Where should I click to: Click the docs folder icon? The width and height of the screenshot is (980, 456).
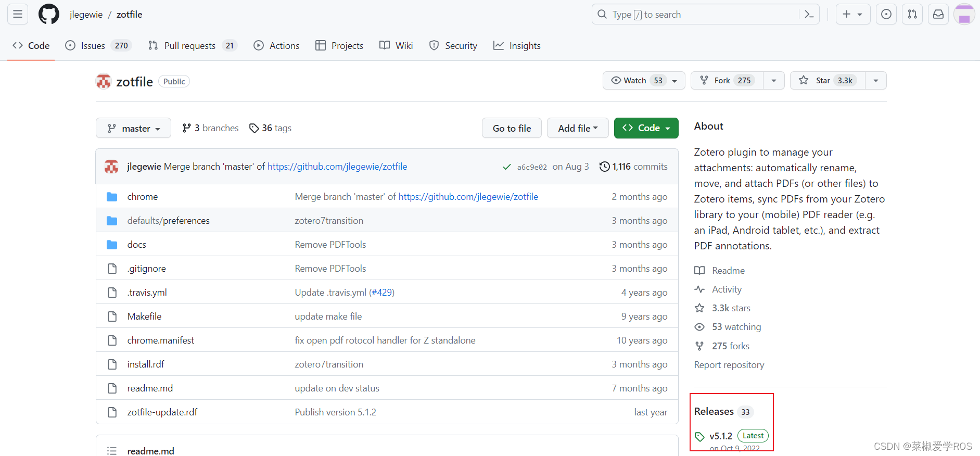(112, 245)
